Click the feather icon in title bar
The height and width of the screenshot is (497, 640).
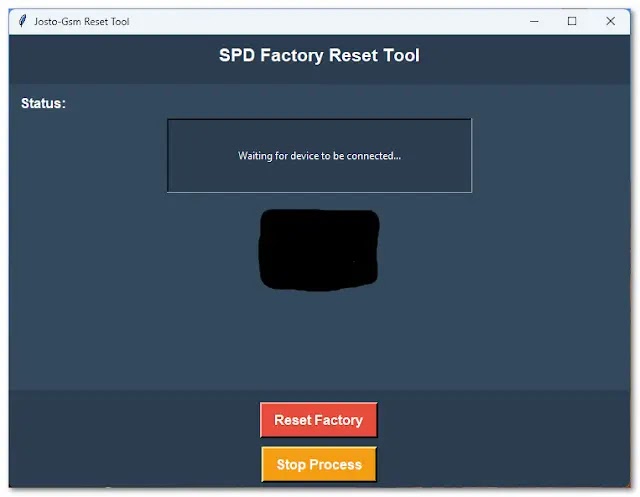pos(22,21)
